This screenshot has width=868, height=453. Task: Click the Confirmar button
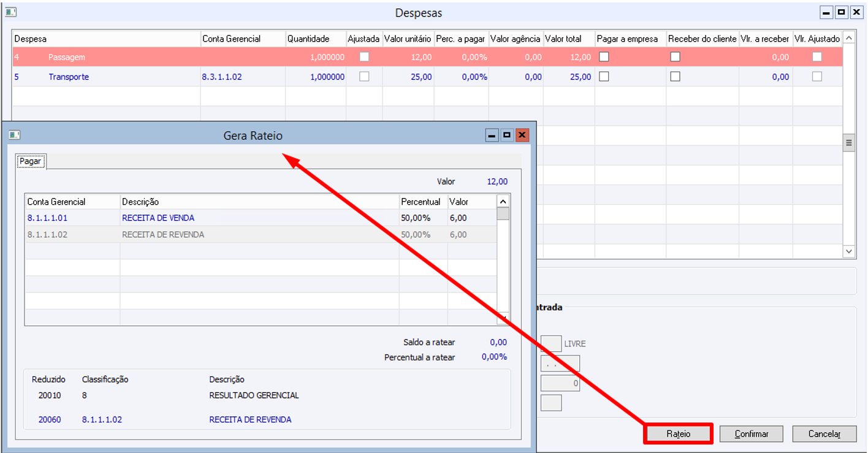pyautogui.click(x=751, y=433)
